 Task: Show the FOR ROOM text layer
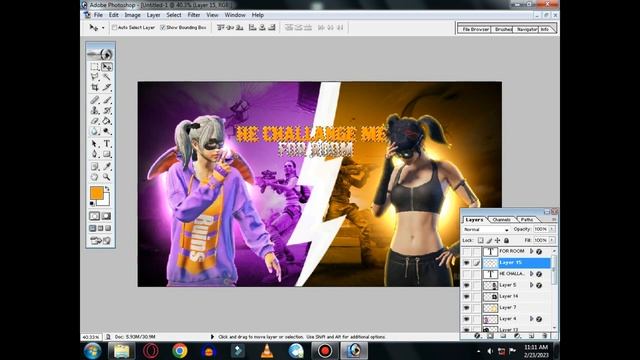(467, 251)
